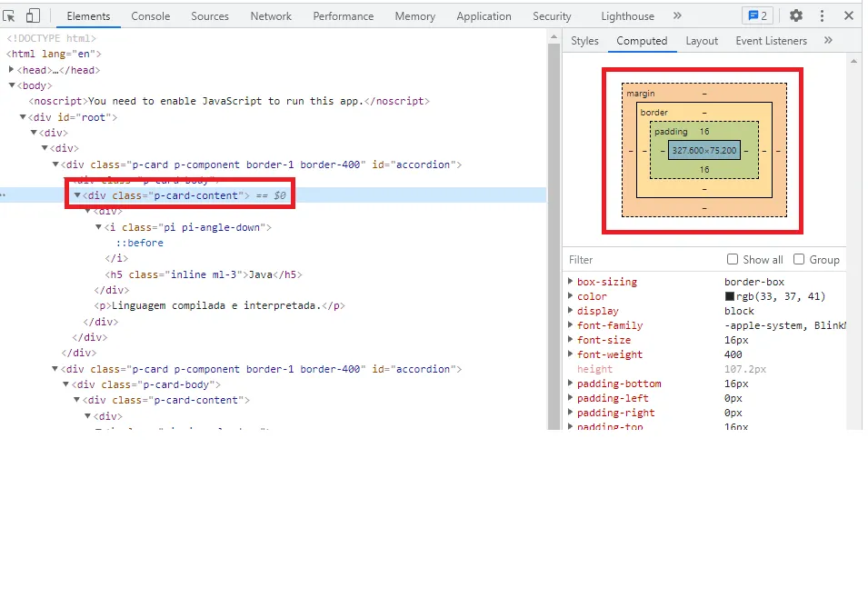868x608 pixels.
Task: Open the Event Listeners sidebar tab
Action: tap(771, 40)
